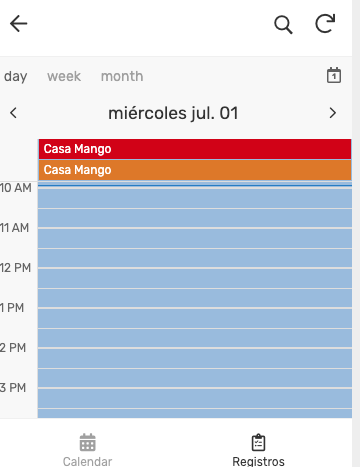Tap the Calendar grid icon in bottom bar
The width and height of the screenshot is (360, 467).
(x=88, y=442)
